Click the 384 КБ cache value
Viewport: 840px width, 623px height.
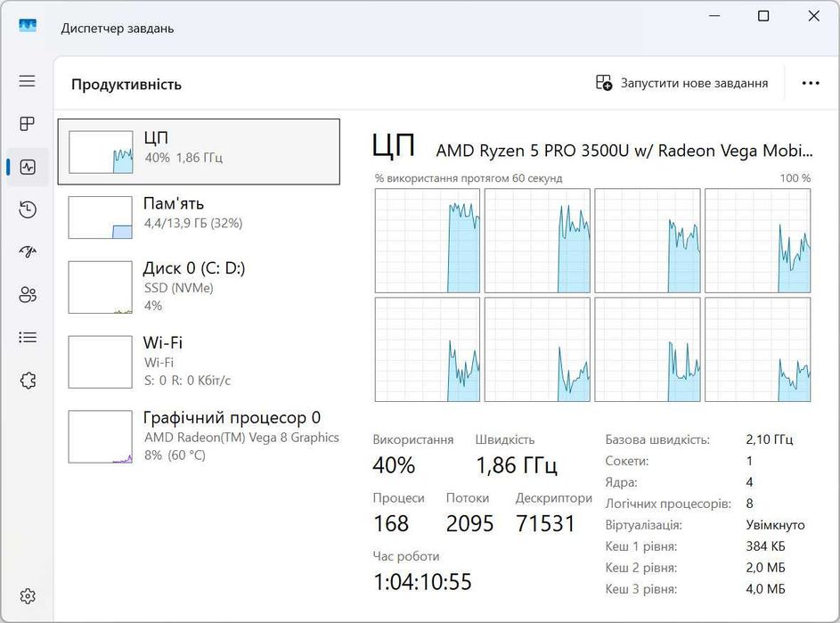(765, 546)
